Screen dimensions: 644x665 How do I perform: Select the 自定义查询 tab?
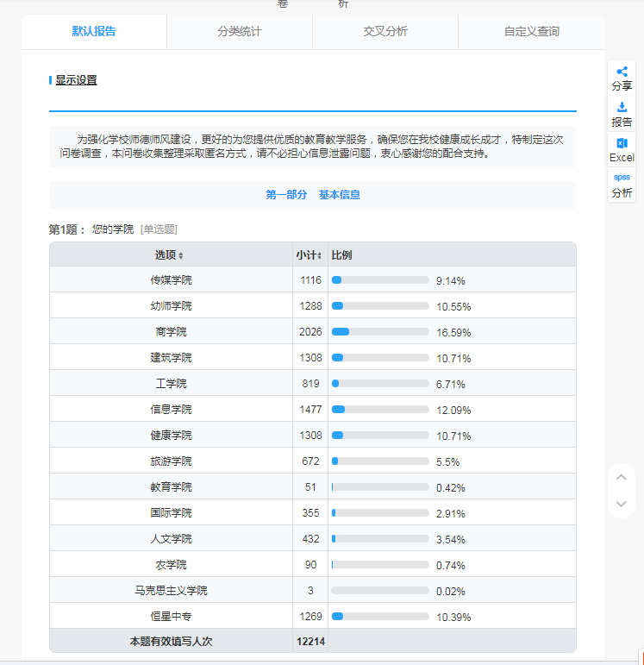[x=531, y=32]
